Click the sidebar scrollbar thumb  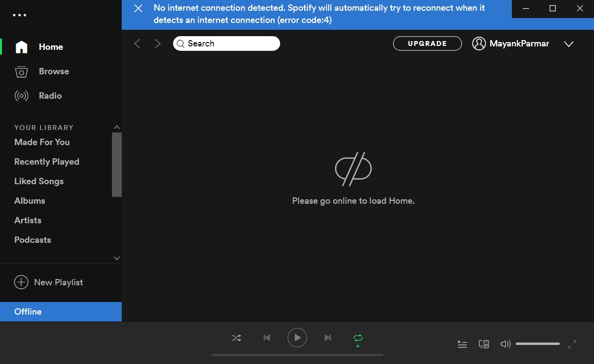click(117, 164)
